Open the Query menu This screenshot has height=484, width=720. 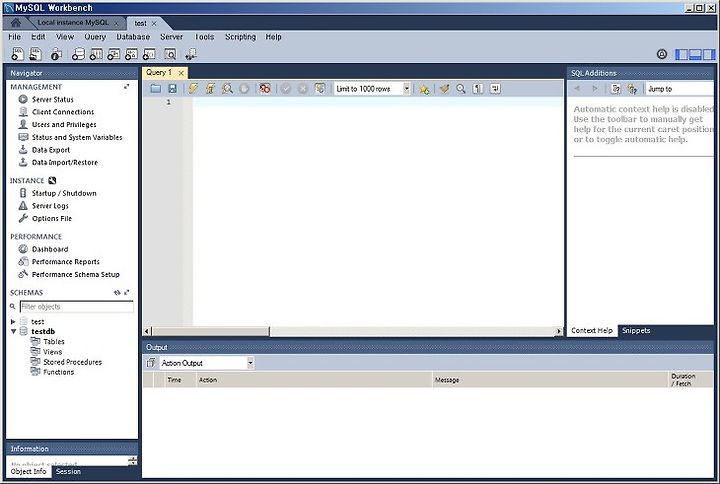tap(95, 37)
